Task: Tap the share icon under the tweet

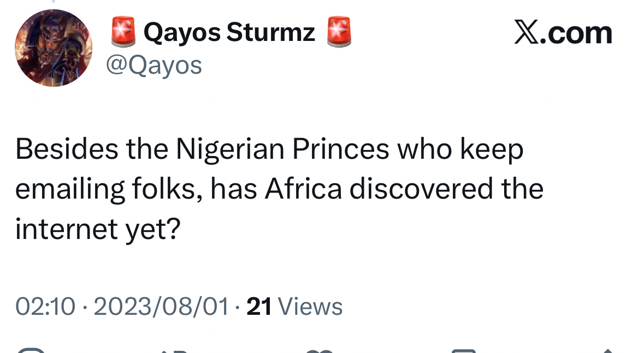Action: pyautogui.click(x=608, y=350)
